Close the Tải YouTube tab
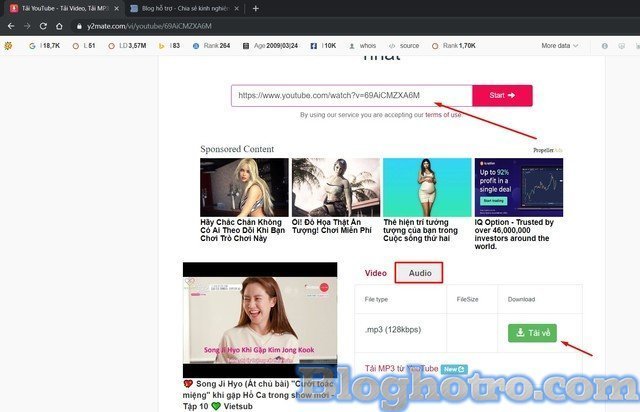The image size is (640, 412). [x=118, y=8]
